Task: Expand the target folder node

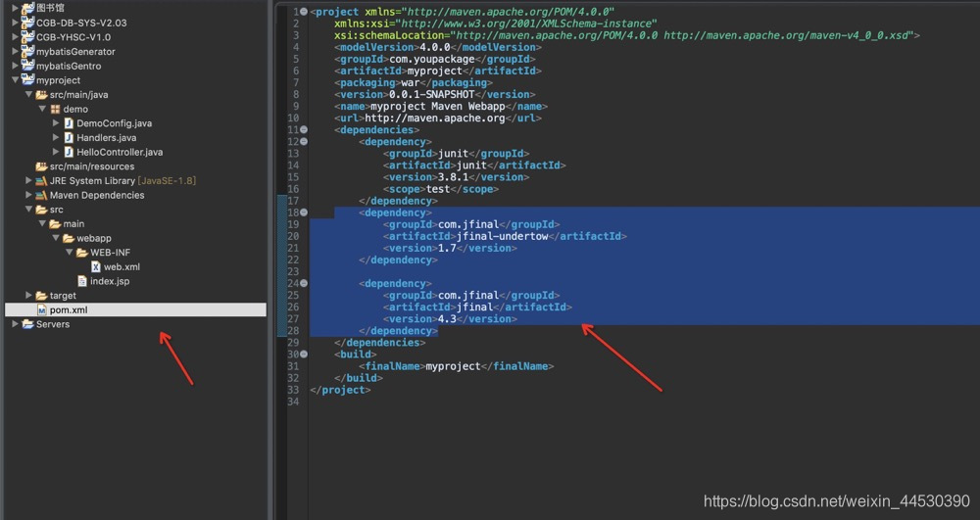Action: click(28, 296)
